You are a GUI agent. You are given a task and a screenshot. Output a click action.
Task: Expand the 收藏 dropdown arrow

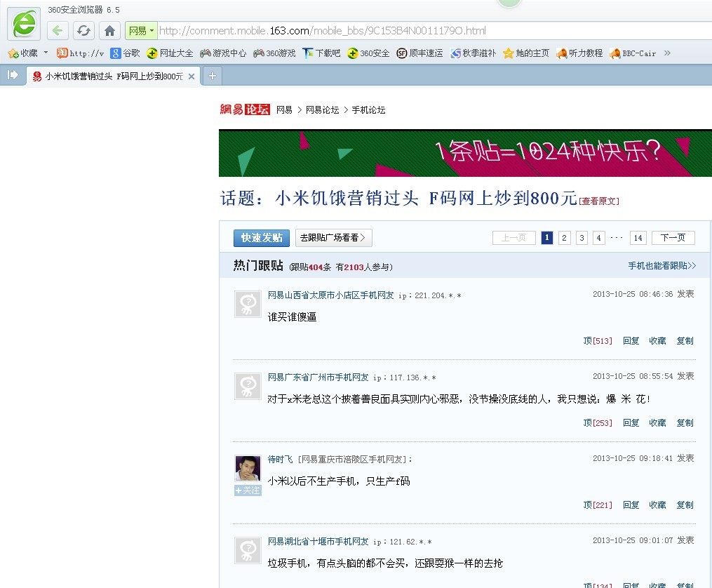(x=46, y=53)
